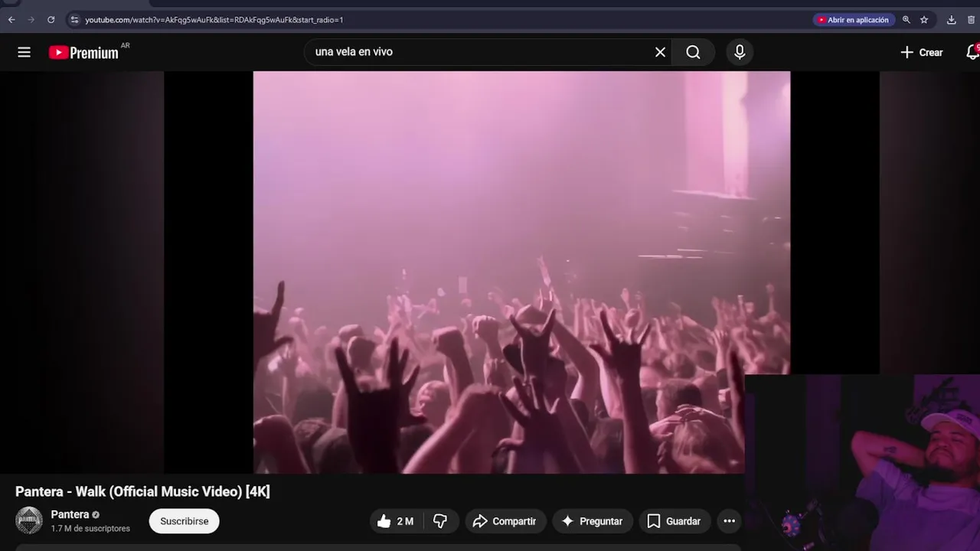Open more actions three-dot menu

tap(730, 521)
